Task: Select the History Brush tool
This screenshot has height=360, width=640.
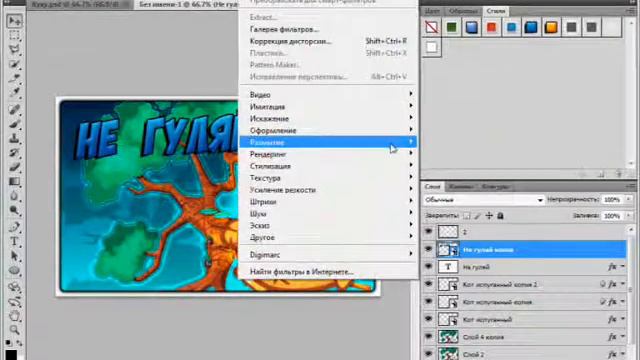Action: pyautogui.click(x=14, y=153)
